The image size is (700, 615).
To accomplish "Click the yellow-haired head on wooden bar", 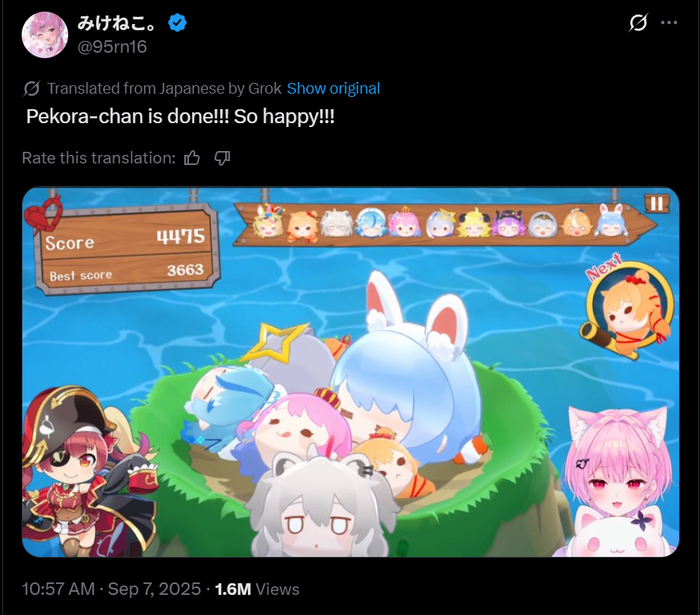I will click(474, 223).
